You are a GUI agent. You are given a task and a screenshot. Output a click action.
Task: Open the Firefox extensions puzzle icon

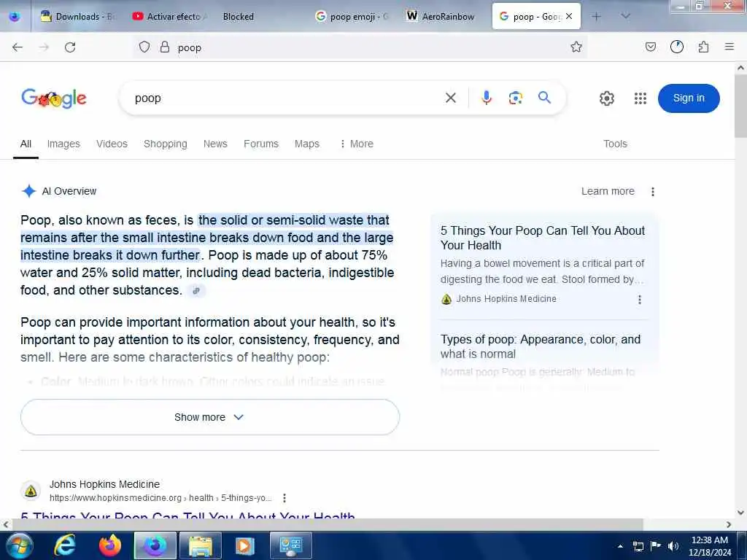coord(703,47)
